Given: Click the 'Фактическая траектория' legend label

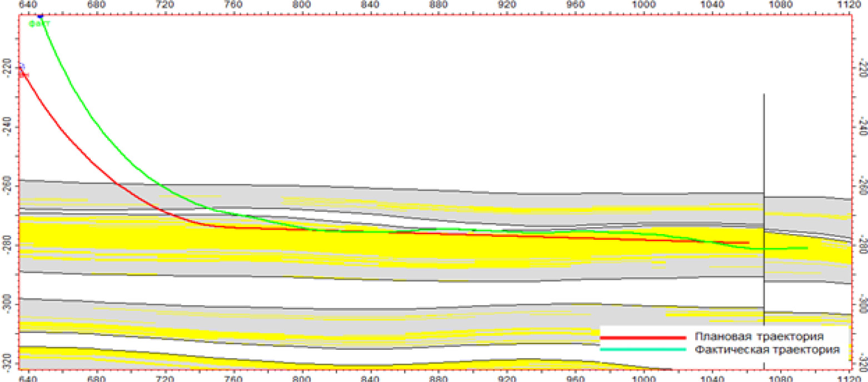Looking at the screenshot, I should point(766,350).
